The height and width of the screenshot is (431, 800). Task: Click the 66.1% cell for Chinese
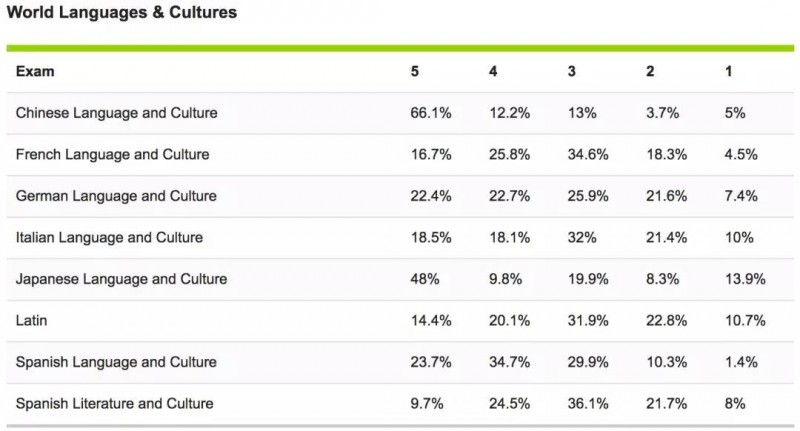[x=431, y=113]
